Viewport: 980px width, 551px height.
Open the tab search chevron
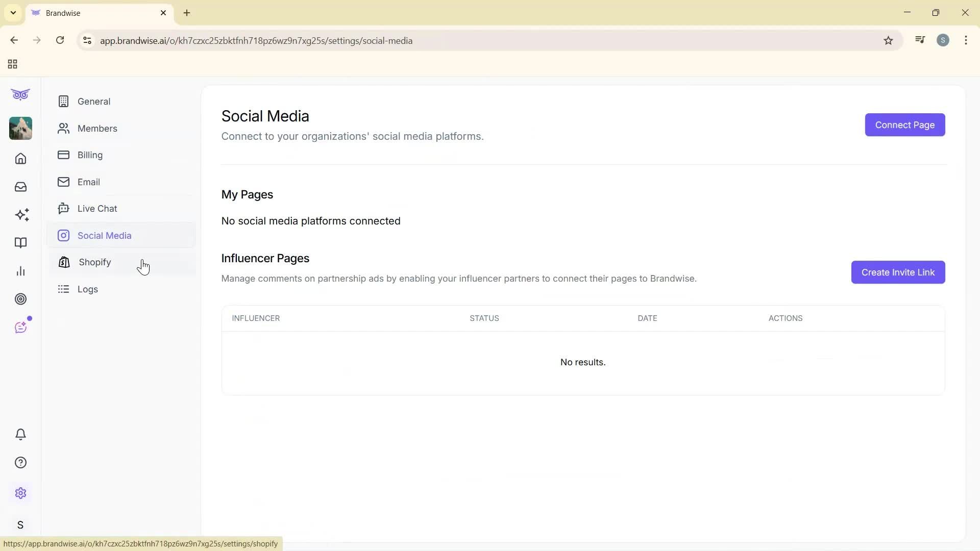click(13, 13)
